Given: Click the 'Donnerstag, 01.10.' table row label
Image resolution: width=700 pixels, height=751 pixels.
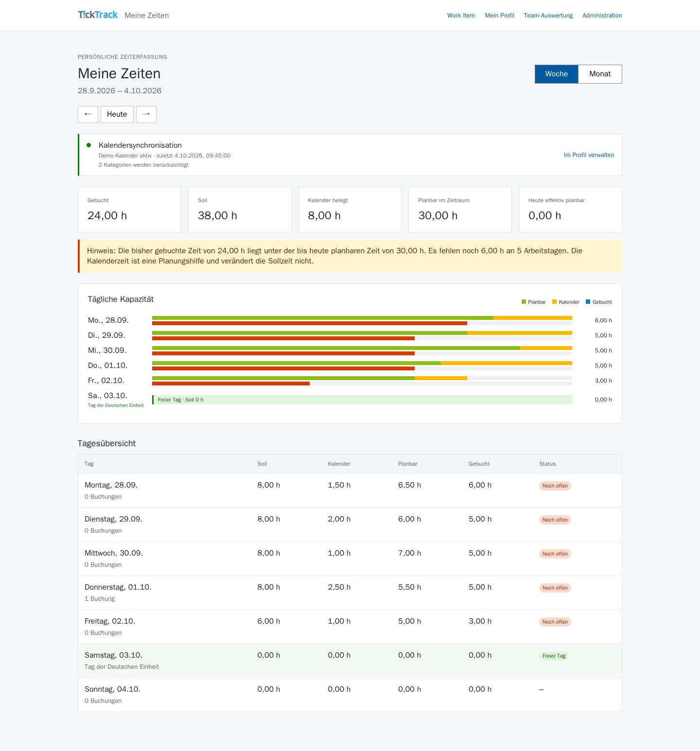Looking at the screenshot, I should pyautogui.click(x=118, y=587).
